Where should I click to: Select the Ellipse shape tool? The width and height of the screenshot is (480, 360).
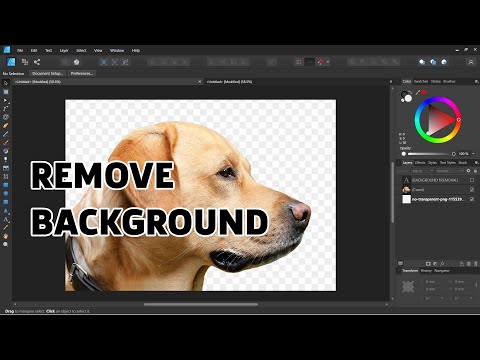point(6,193)
